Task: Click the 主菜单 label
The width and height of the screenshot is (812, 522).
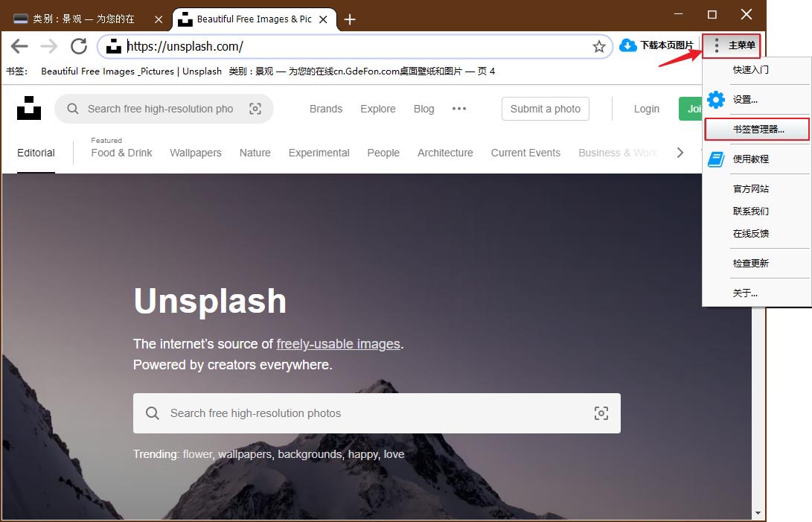Action: [741, 45]
